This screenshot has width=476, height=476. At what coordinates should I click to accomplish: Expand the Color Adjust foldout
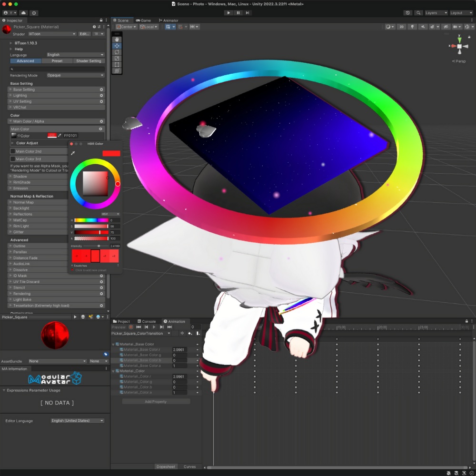[13, 143]
